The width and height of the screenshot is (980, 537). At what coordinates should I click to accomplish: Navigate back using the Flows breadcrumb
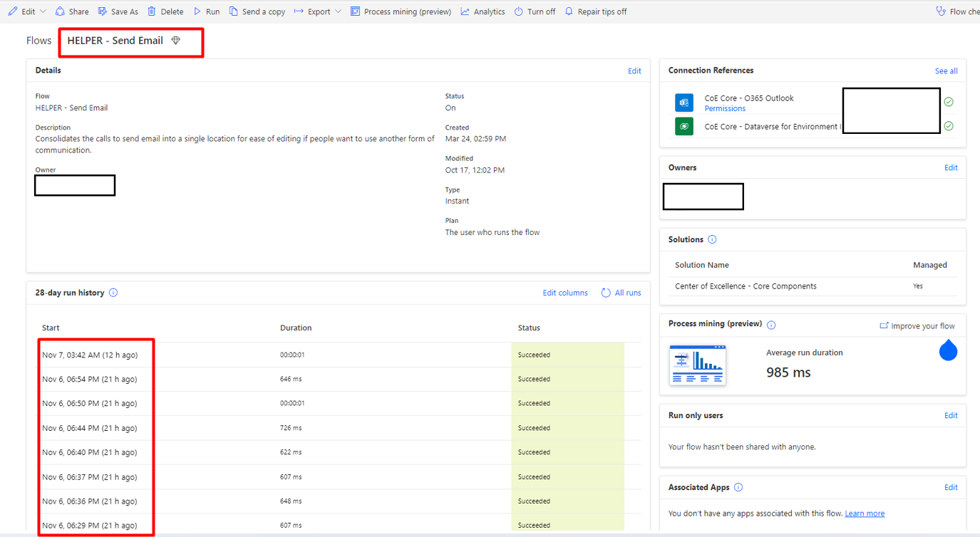(38, 41)
